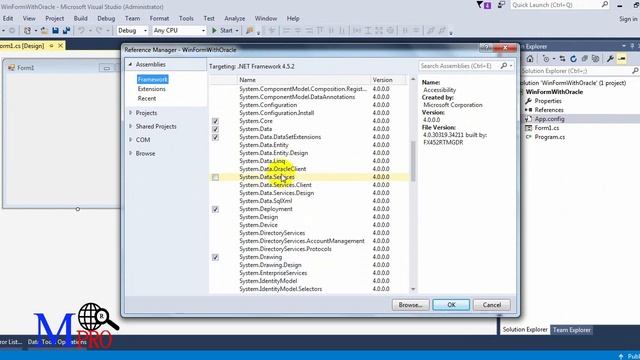Click Solution Explorer Collapse All icon

[x=584, y=59]
